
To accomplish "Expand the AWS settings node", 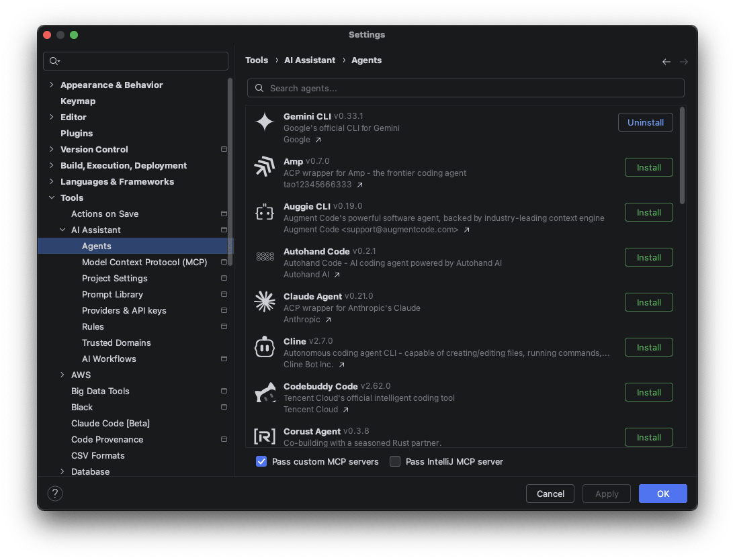I will 62,375.
